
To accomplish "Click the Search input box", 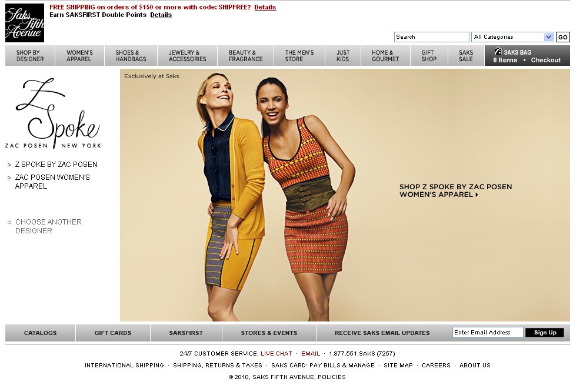I will coord(431,36).
